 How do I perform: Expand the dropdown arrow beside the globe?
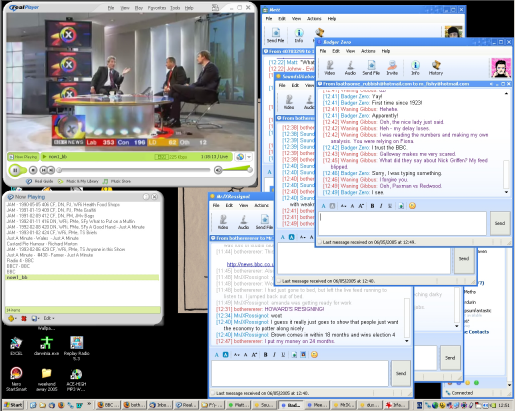point(249,157)
